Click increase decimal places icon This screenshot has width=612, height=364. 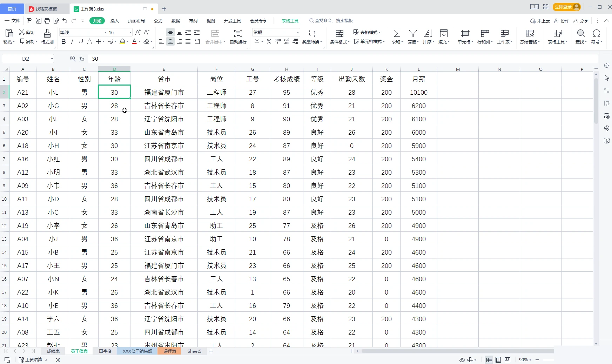click(x=287, y=42)
